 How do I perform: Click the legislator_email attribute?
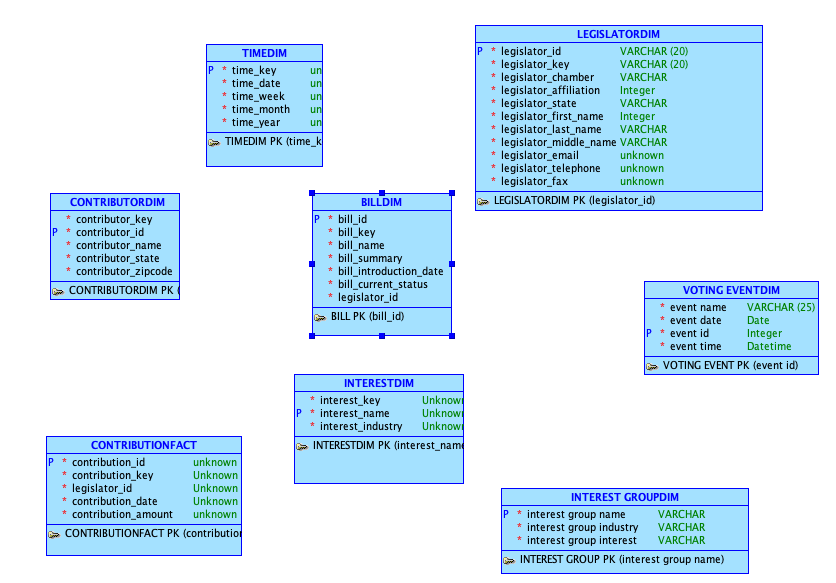coord(540,155)
